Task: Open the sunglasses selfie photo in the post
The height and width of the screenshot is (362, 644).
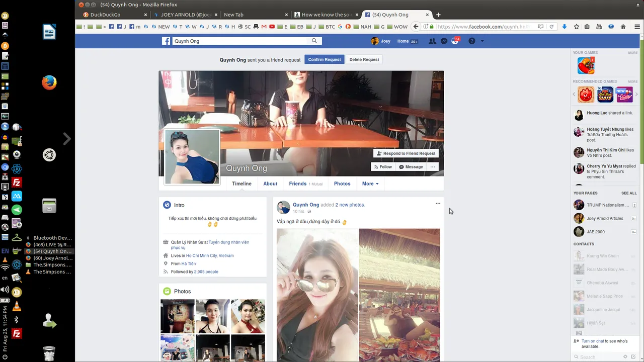Action: click(317, 295)
